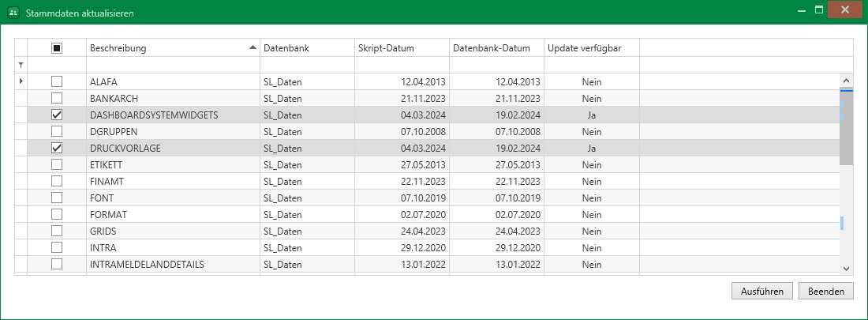Check the BANKARCH checkbox
Image resolution: width=868 pixels, height=320 pixels.
point(57,98)
